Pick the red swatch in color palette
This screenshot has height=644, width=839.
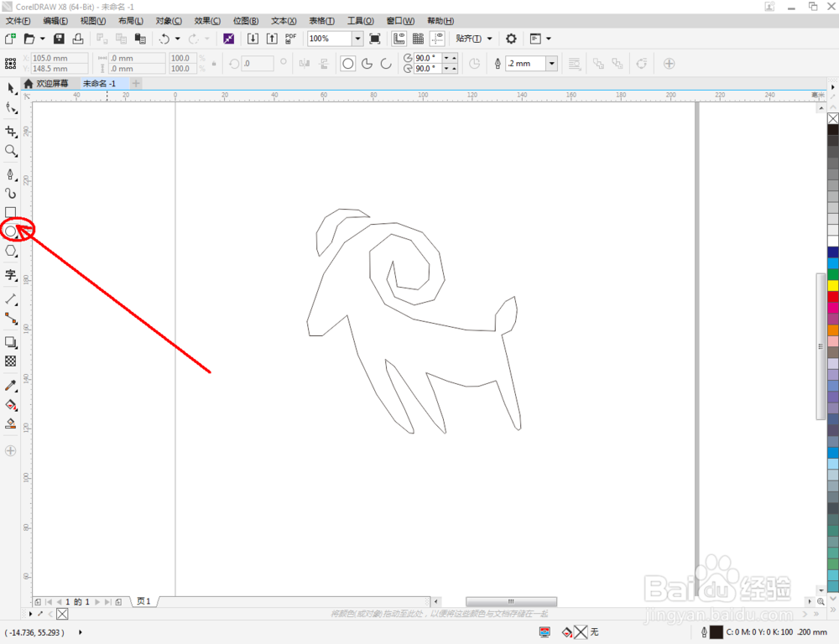tap(833, 297)
